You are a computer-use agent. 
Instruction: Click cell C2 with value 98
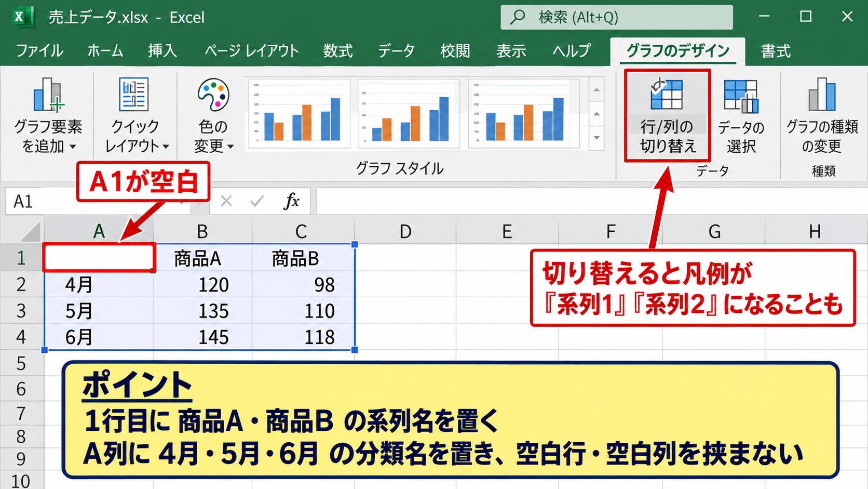tap(303, 284)
